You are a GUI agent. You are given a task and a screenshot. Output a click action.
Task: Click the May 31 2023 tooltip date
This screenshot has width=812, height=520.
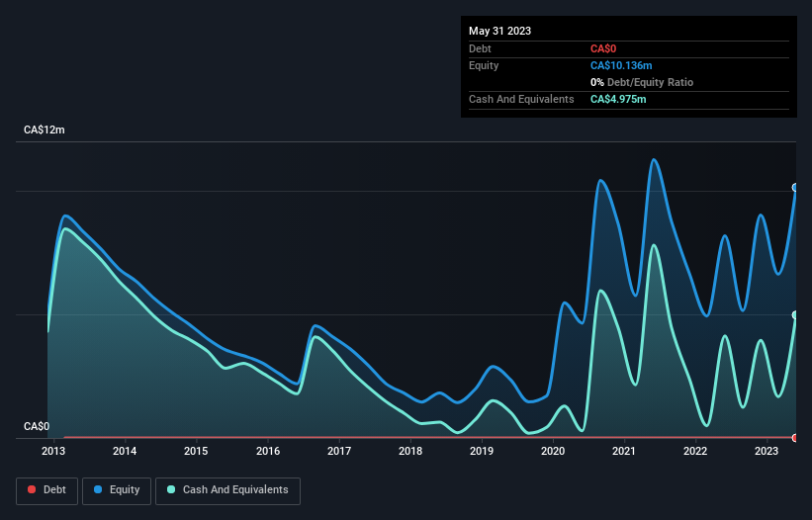[499, 31]
